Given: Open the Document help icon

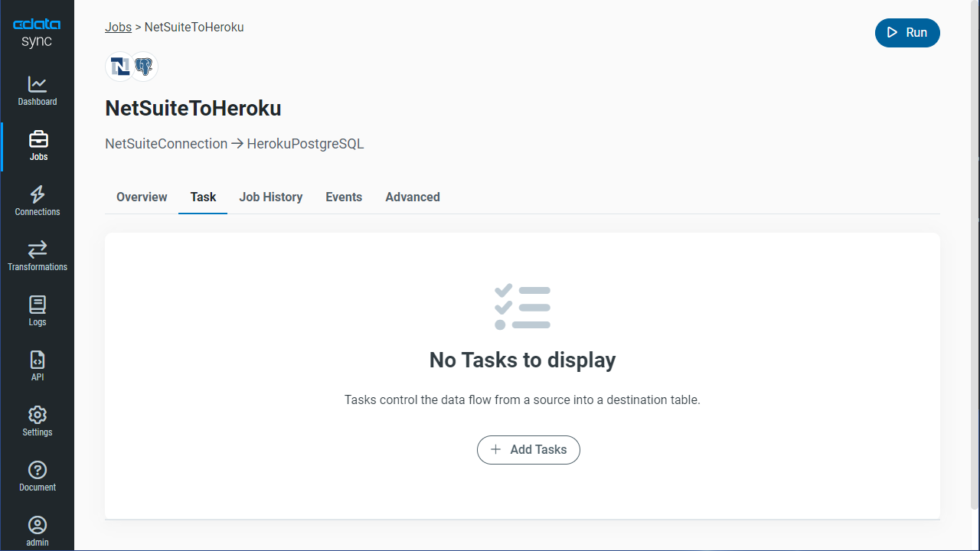Looking at the screenshot, I should click(x=38, y=470).
